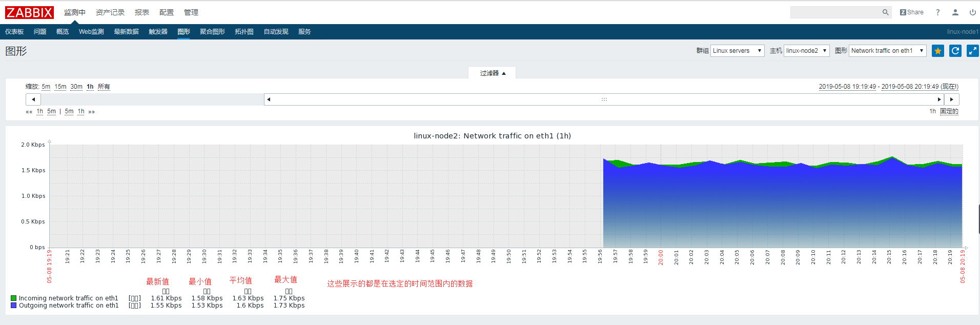
Task: Open the 群组 Linux servers dropdown
Action: point(737,51)
